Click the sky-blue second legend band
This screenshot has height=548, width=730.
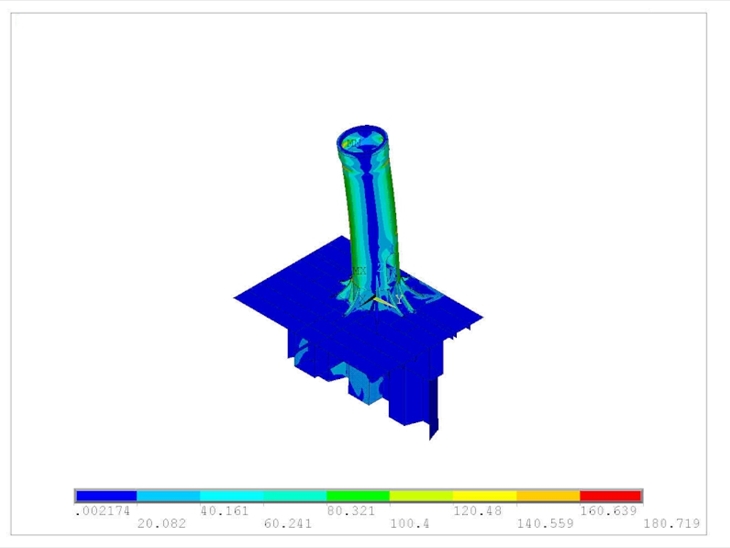coord(169,496)
